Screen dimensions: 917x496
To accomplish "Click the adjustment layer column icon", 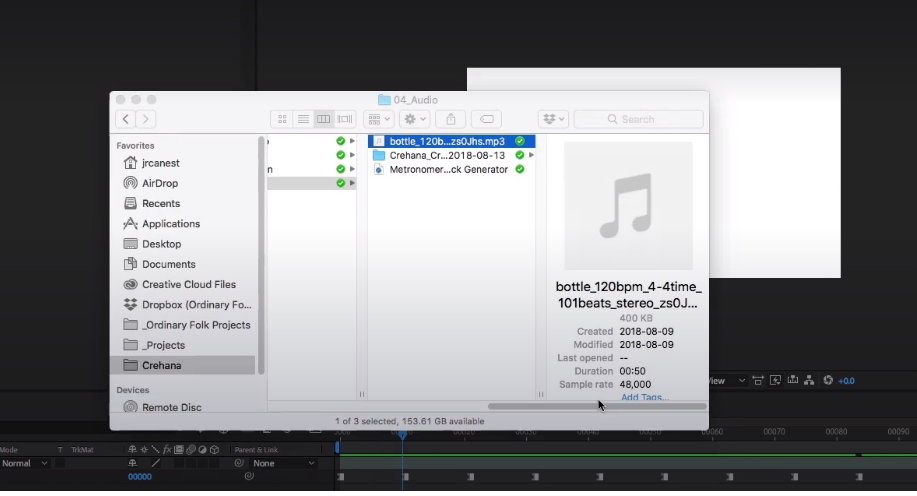I will pos(202,449).
